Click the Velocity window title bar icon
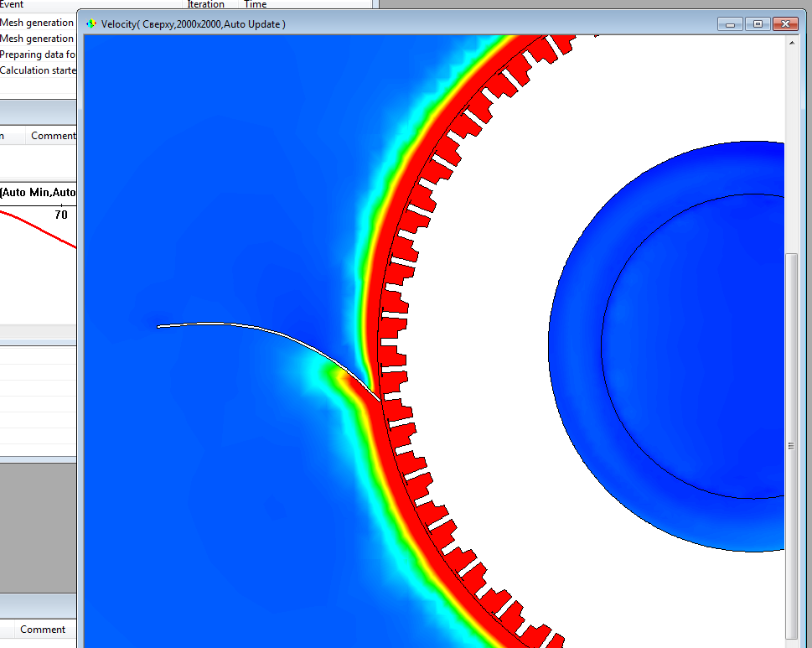This screenshot has width=812, height=648. click(91, 24)
